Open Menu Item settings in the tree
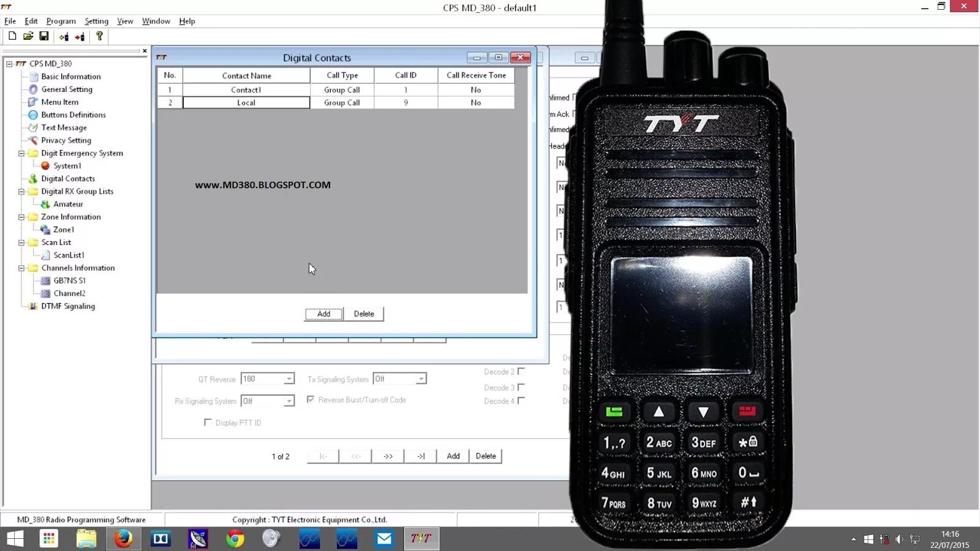 pos(59,102)
